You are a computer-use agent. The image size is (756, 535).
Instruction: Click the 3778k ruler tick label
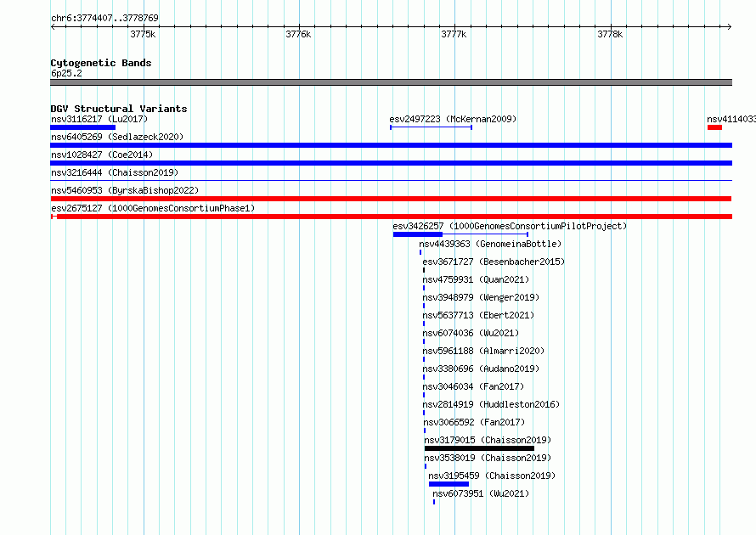[x=610, y=34]
